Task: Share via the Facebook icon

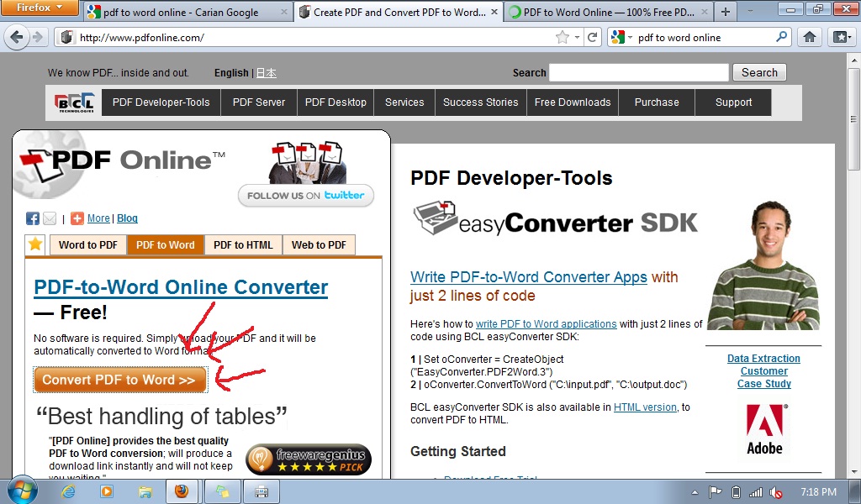Action: 33,218
